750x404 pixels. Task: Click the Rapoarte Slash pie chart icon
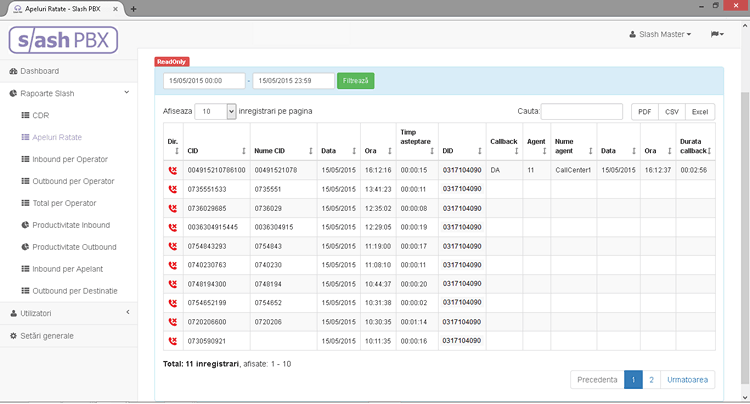click(13, 93)
